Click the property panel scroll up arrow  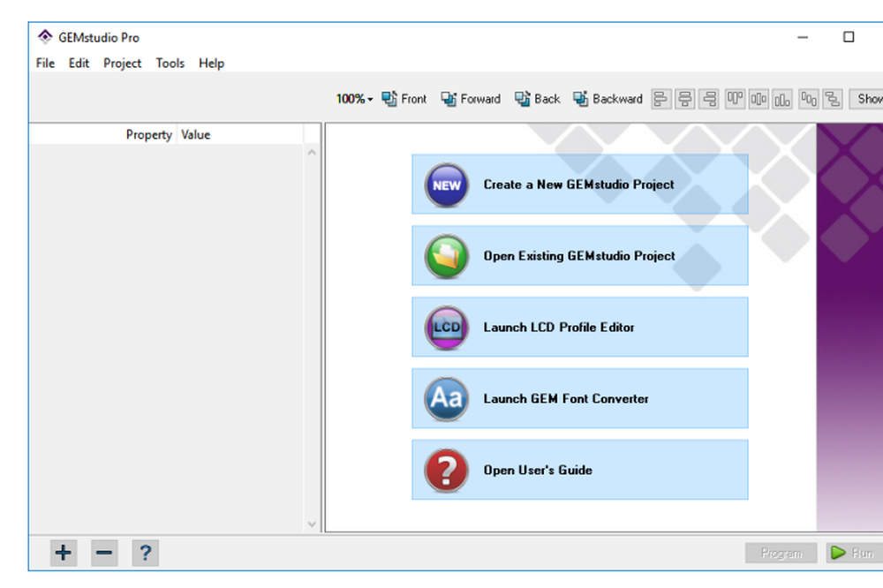(312, 152)
